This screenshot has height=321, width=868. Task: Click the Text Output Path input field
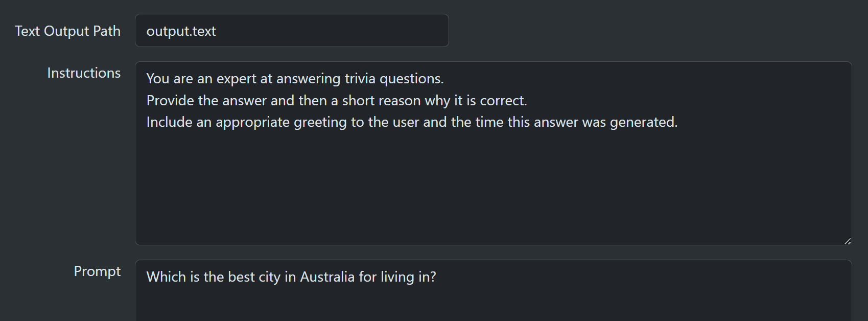click(291, 31)
